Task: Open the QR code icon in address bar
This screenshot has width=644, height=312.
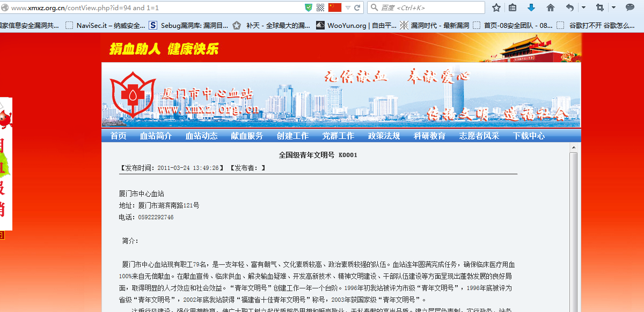Action: [320, 8]
